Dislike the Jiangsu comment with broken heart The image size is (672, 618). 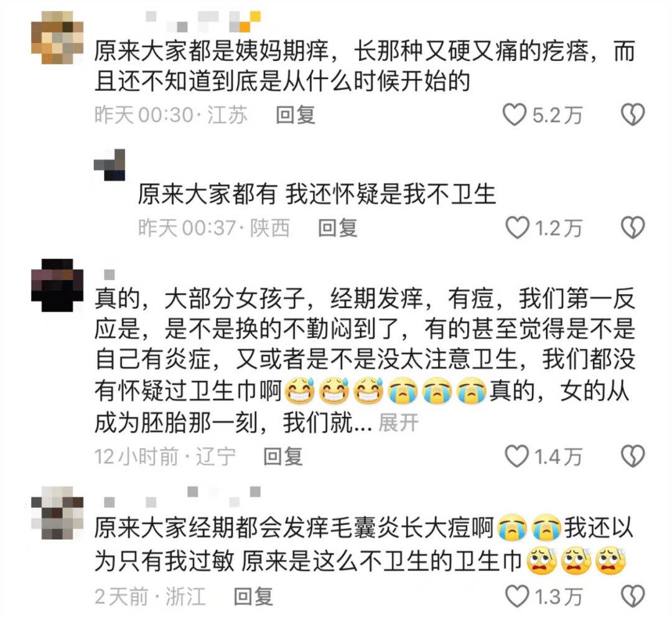[x=633, y=115]
